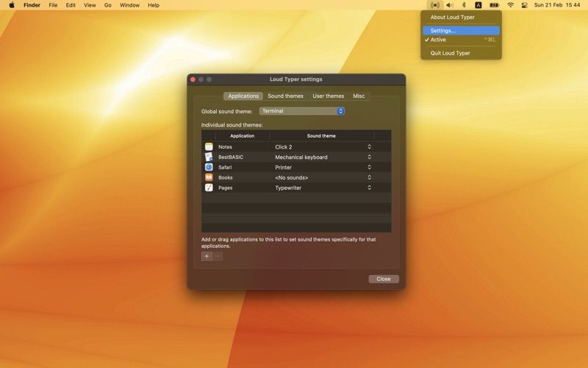Select the BestBASIC row name
This screenshot has width=588, height=368.
(231, 157)
